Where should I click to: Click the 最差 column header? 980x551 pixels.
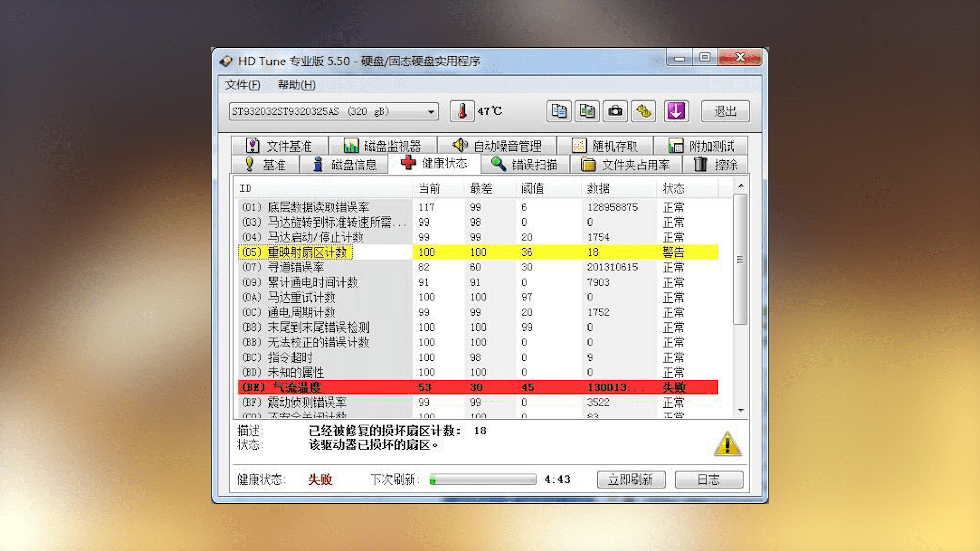coord(490,188)
